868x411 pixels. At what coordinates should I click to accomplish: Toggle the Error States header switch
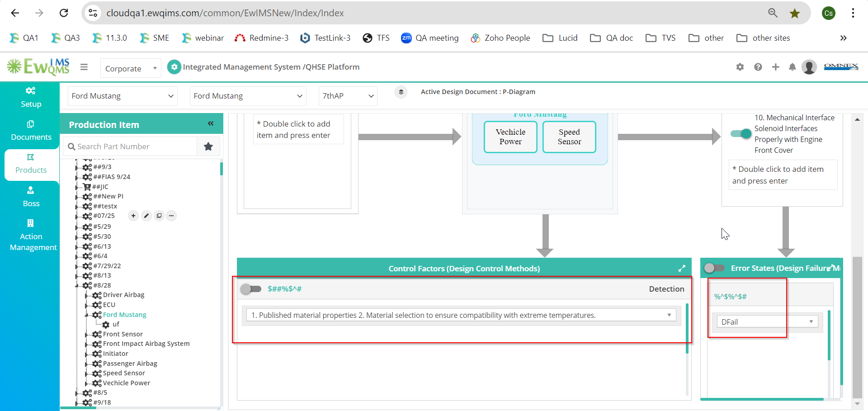click(x=714, y=268)
